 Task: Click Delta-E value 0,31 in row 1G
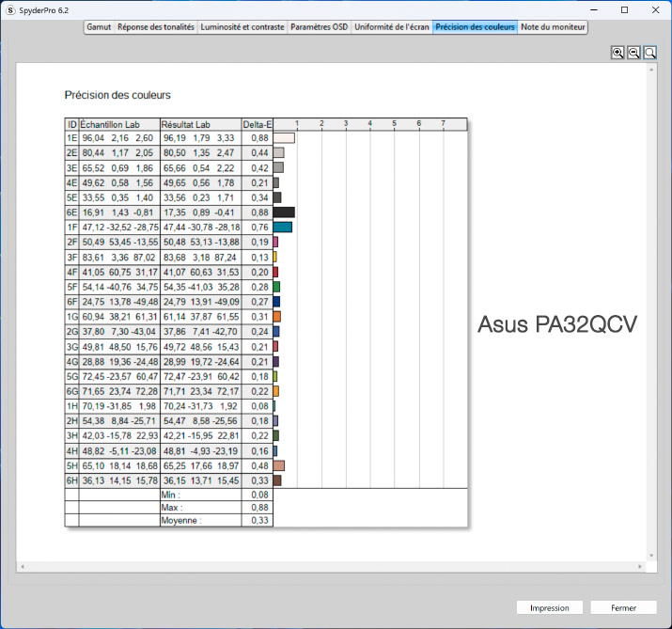(258, 317)
